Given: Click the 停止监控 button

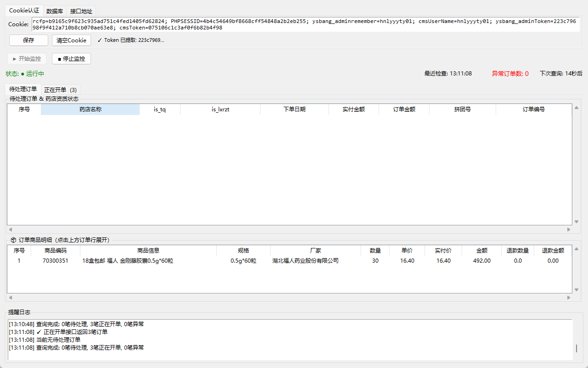Looking at the screenshot, I should (x=71, y=59).
